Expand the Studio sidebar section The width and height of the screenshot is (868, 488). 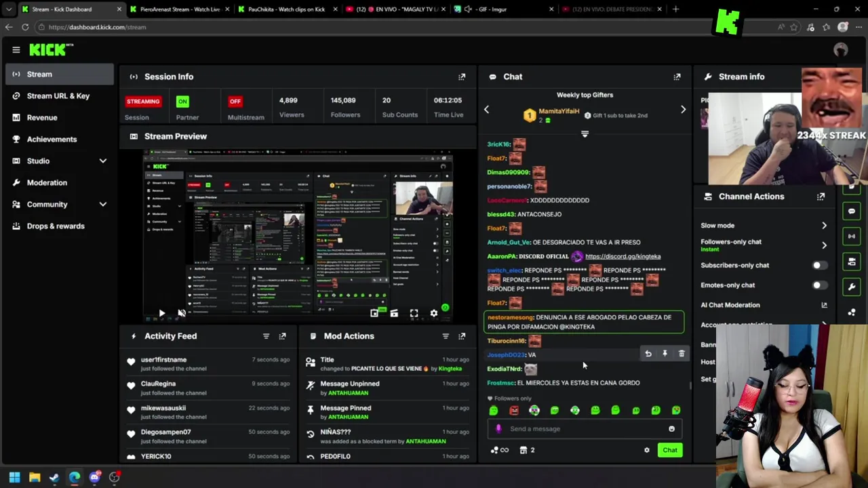tap(103, 161)
